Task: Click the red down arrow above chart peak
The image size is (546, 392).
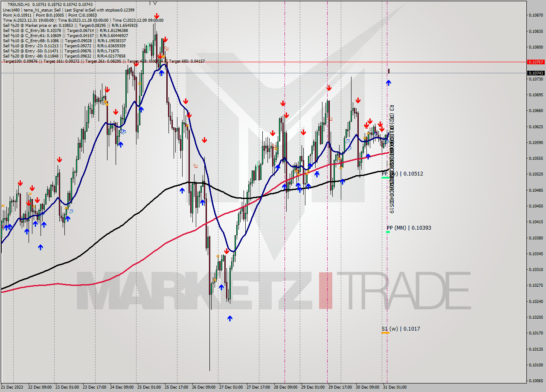Action: (x=157, y=17)
